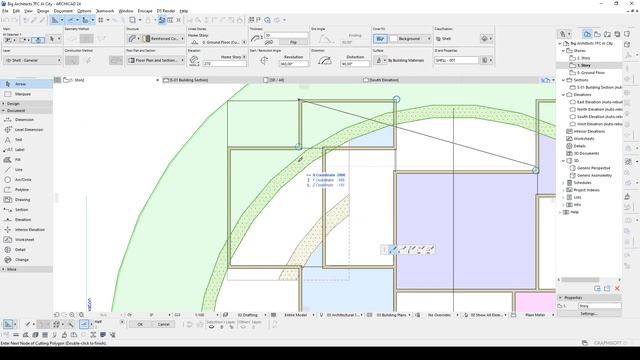Click the Project Map icon in Navigator
The height and width of the screenshot is (360, 640).
click(587, 34)
